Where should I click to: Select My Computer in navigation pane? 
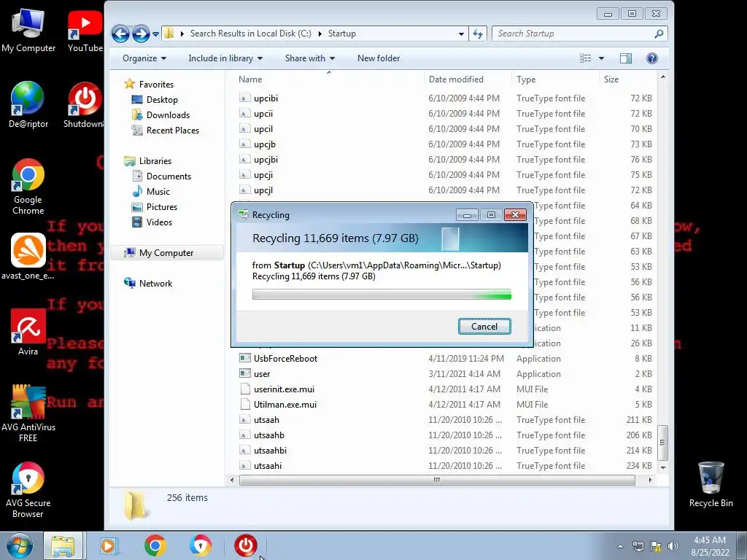coord(167,253)
